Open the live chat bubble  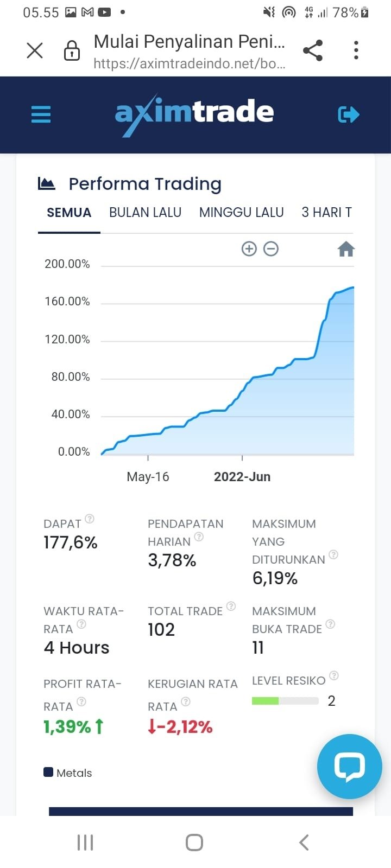click(x=349, y=766)
